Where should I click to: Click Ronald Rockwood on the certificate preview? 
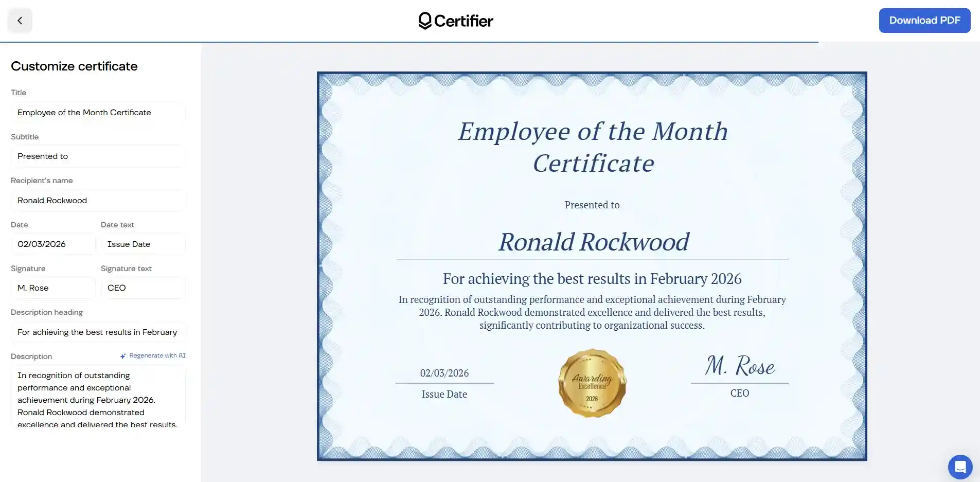pyautogui.click(x=592, y=242)
